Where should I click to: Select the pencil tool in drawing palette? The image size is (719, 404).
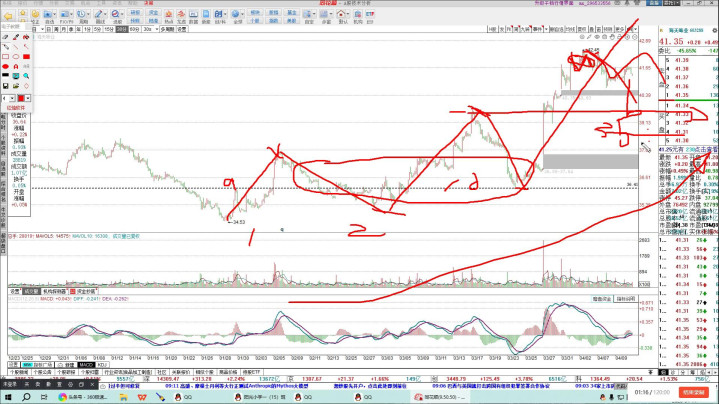(x=6, y=47)
